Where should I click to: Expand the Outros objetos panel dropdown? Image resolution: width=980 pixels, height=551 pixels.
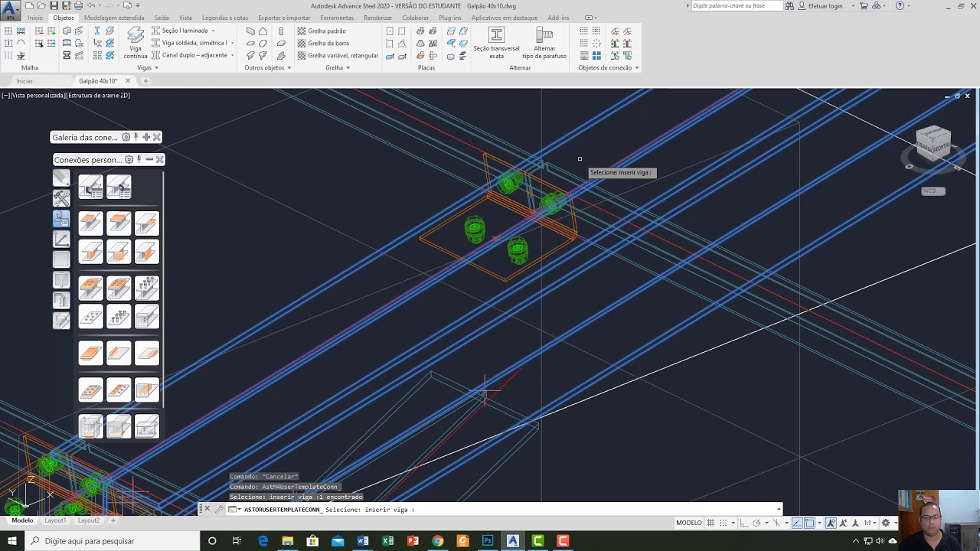click(267, 67)
